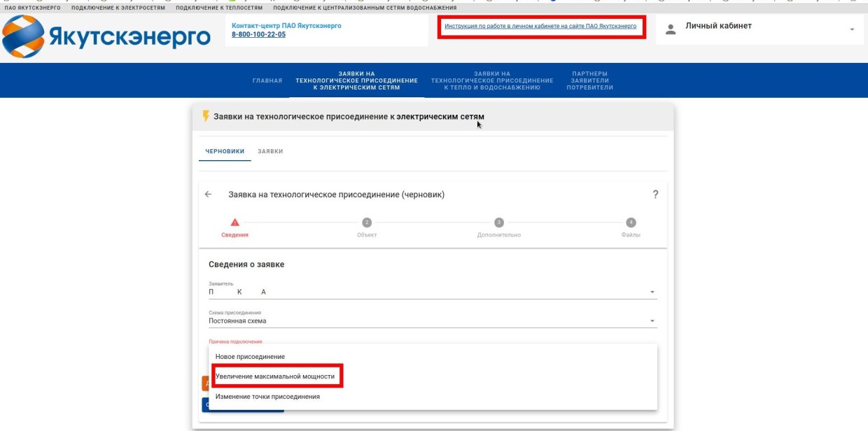Expand the 'Личный кабинет' dropdown arrow

(x=852, y=29)
